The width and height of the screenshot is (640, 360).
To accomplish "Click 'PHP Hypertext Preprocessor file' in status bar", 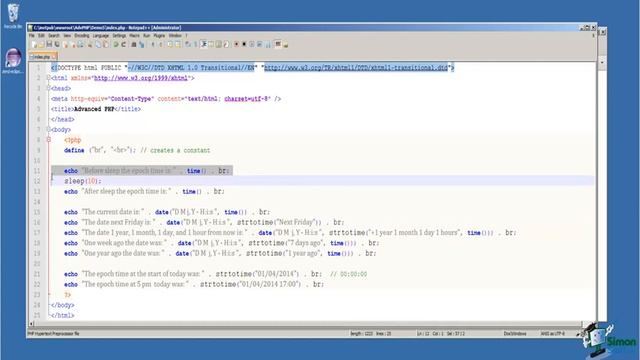I will tap(53, 333).
